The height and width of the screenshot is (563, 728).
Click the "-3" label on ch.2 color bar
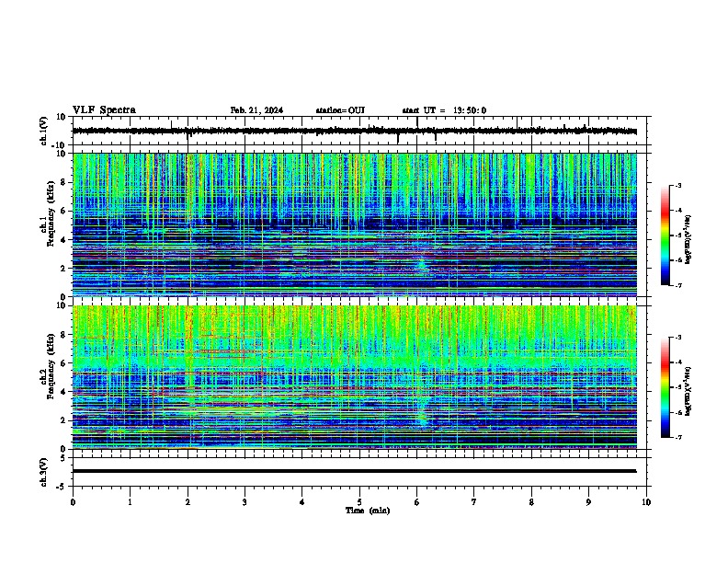coord(678,338)
